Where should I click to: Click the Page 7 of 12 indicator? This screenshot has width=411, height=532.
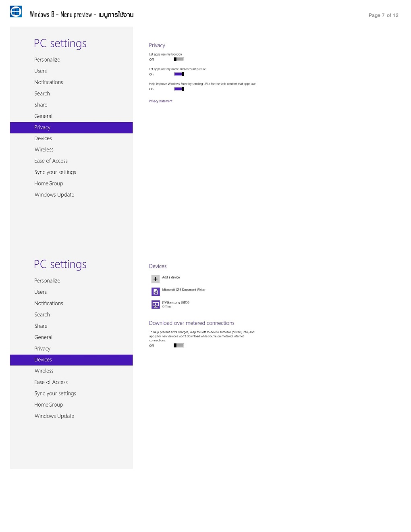pos(383,15)
